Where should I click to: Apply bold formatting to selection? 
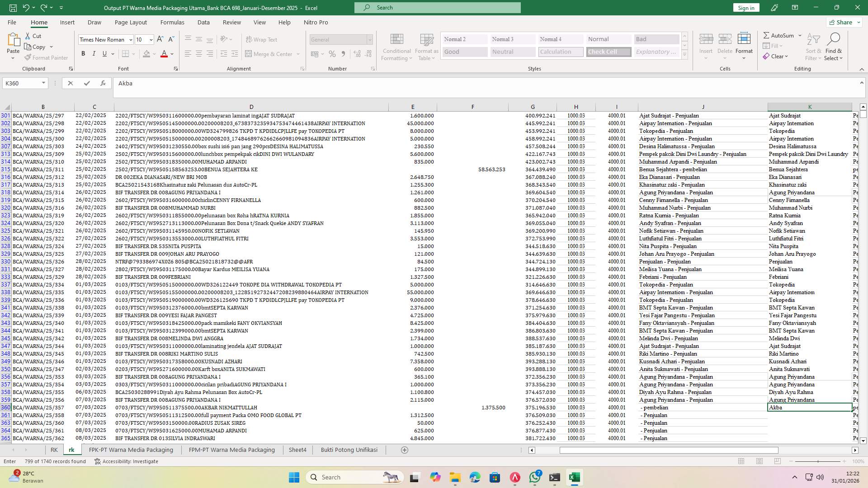(x=83, y=53)
